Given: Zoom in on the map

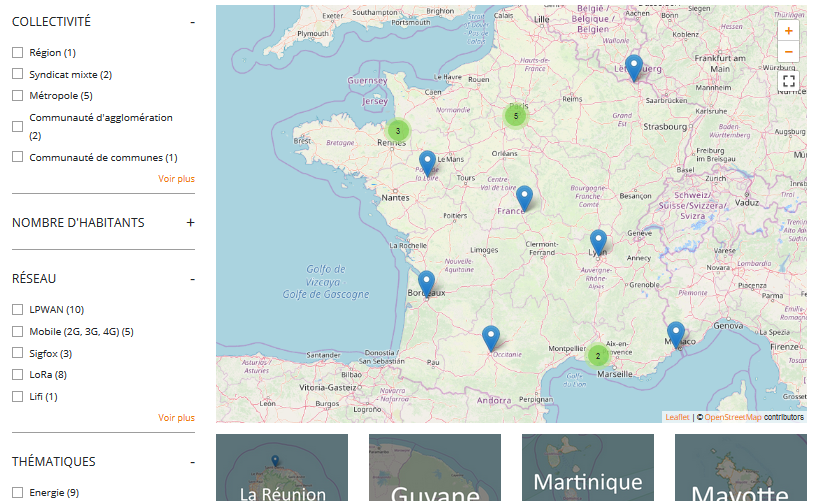Looking at the screenshot, I should [x=788, y=32].
